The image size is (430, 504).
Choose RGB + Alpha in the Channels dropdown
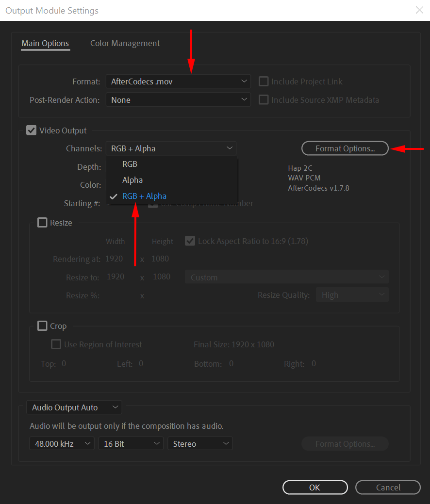point(144,196)
